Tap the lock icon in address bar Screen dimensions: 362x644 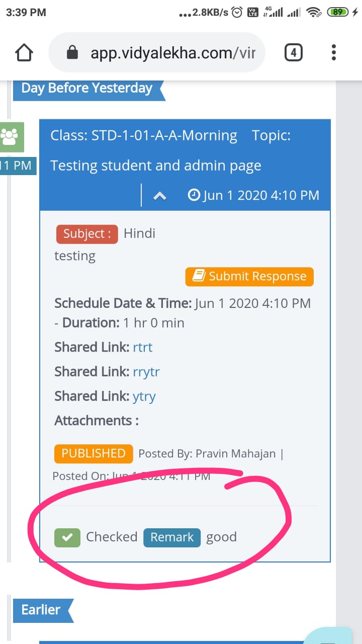[x=72, y=52]
